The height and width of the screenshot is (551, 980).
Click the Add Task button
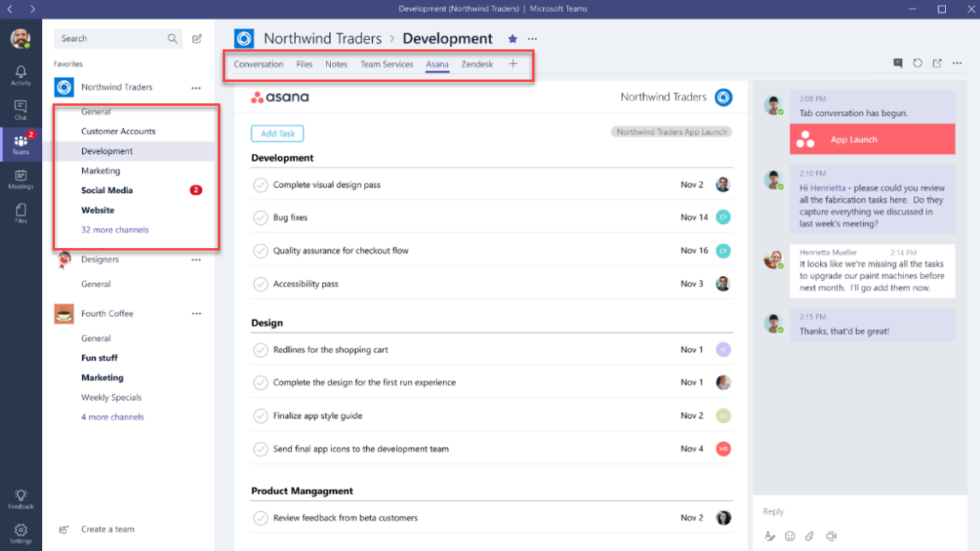pos(278,134)
